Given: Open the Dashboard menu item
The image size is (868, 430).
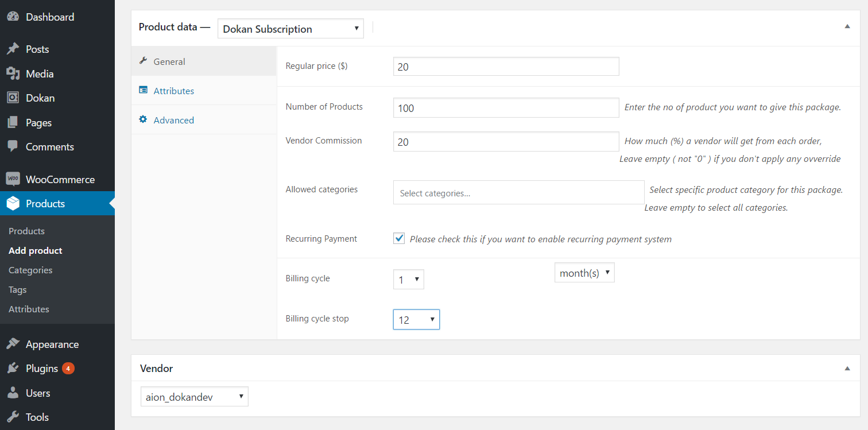Looking at the screenshot, I should (57, 17).
